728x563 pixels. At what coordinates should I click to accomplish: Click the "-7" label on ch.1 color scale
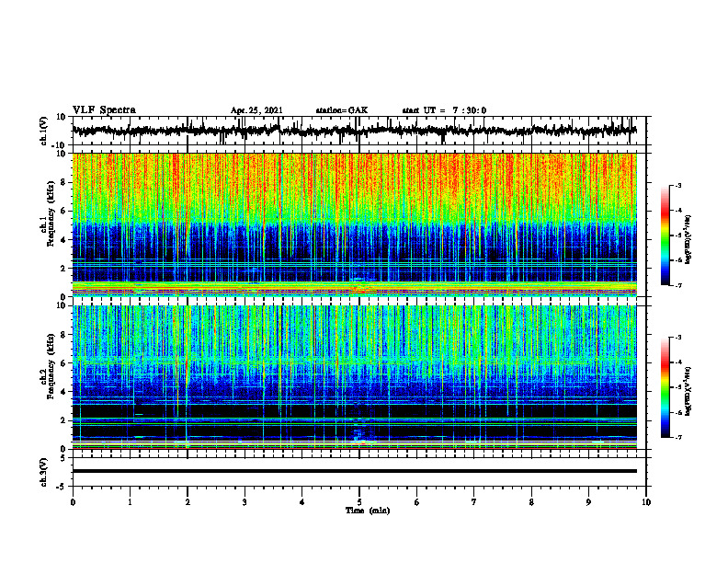point(677,285)
